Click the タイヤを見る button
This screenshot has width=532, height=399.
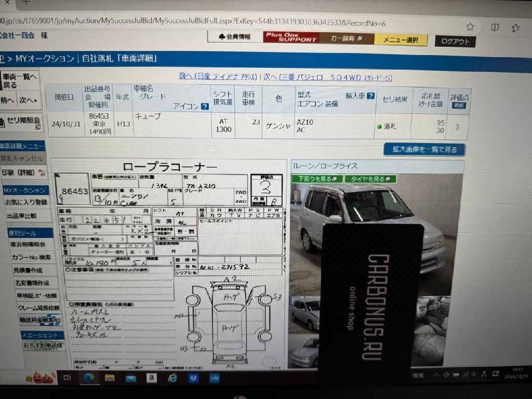tap(370, 179)
